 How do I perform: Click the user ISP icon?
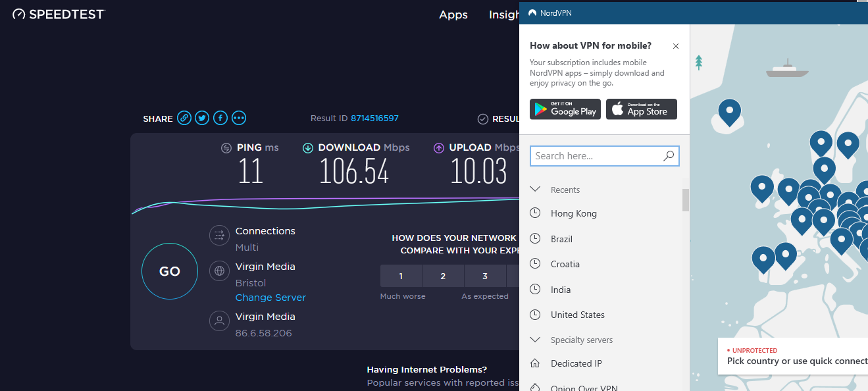coord(218,321)
